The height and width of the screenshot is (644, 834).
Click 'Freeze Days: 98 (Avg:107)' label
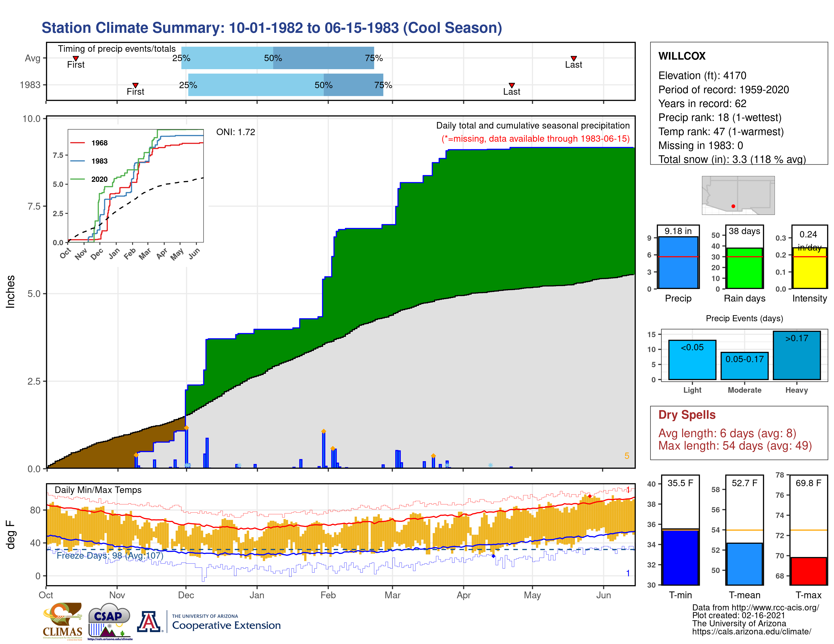[110, 556]
